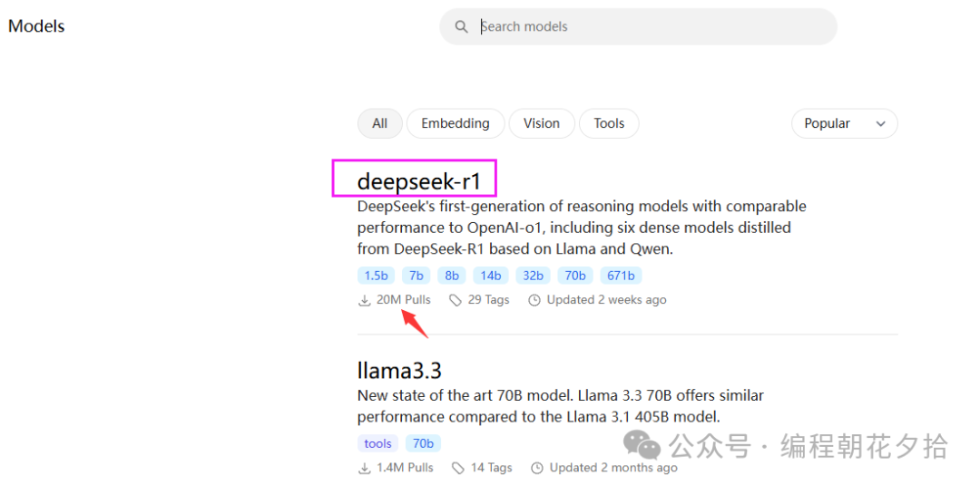
Task: Click the 29 Tags text
Action: [489, 300]
